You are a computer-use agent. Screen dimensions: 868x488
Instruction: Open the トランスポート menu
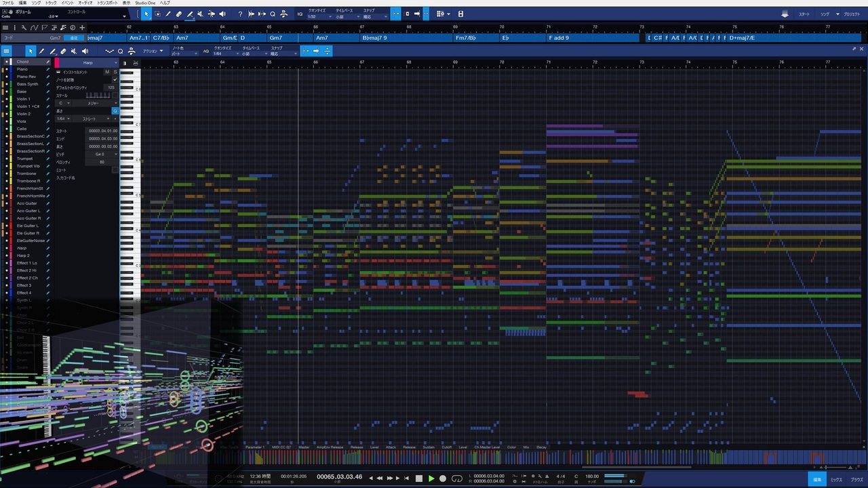coord(107,3)
